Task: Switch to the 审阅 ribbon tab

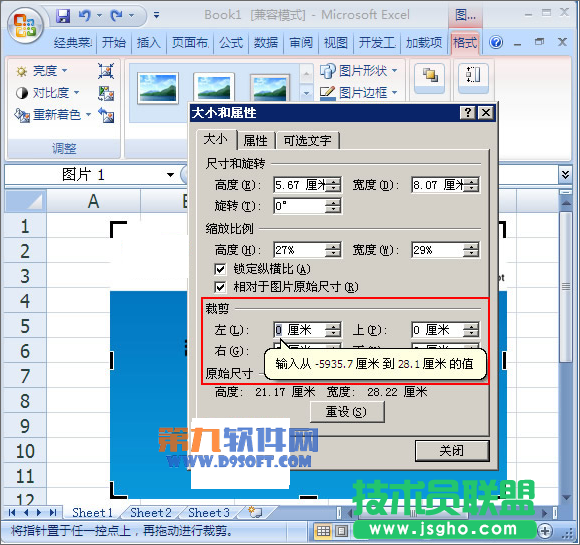Action: (301, 43)
